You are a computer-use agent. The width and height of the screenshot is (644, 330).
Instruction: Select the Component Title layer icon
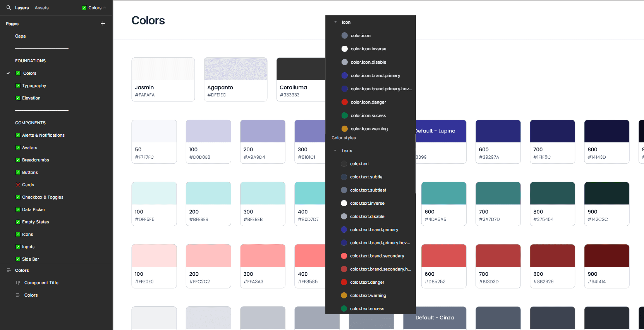[18, 283]
